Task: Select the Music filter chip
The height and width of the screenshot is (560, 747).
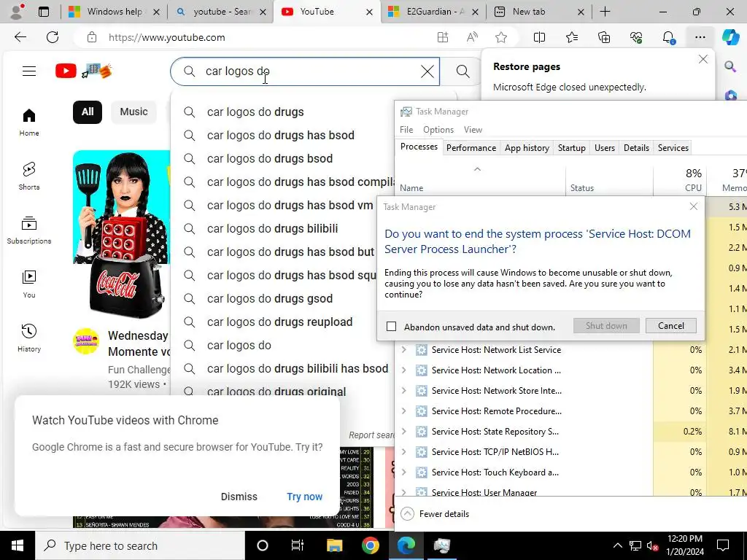Action: click(x=133, y=112)
